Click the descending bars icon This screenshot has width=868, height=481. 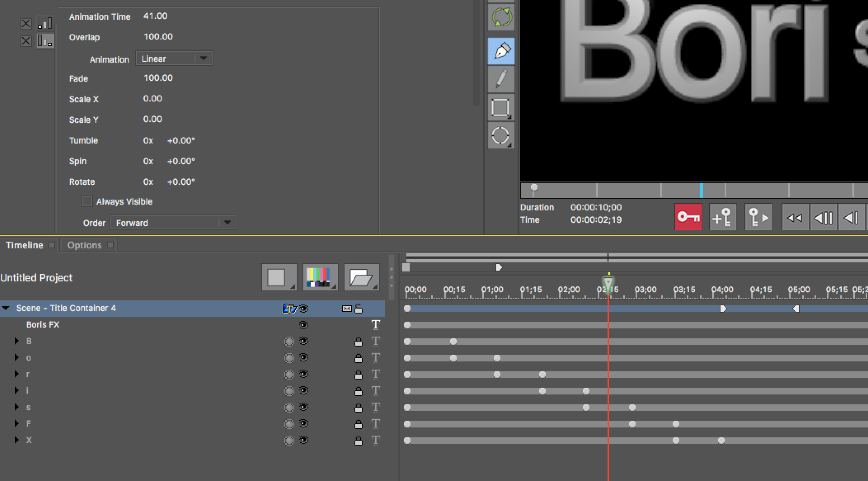(45, 41)
